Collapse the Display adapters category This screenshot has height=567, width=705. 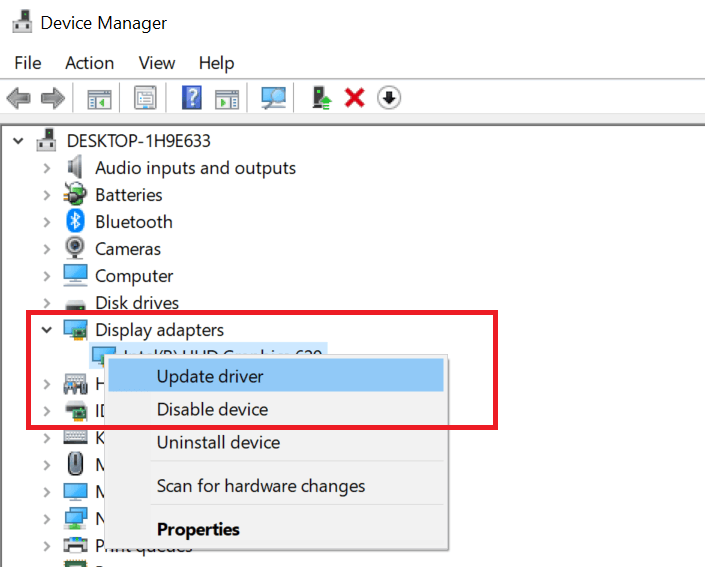47,330
